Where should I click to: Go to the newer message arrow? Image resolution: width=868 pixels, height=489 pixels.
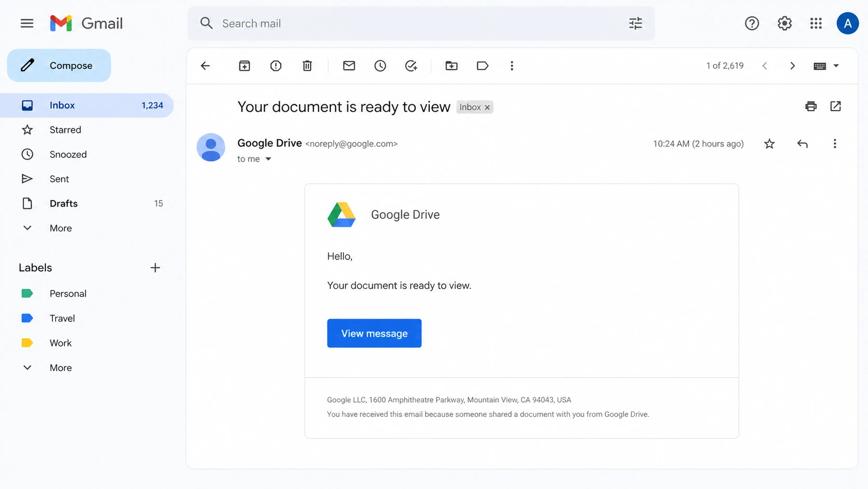[x=765, y=65]
